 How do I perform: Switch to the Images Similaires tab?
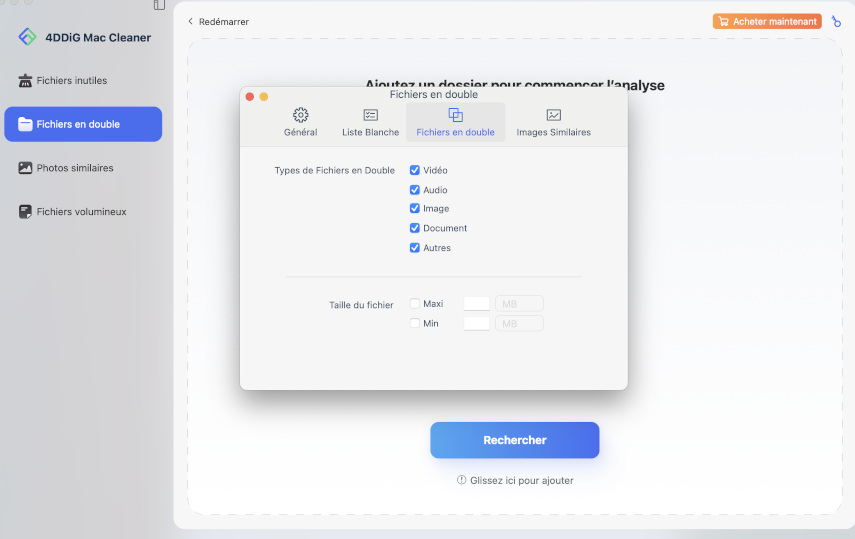pos(553,122)
